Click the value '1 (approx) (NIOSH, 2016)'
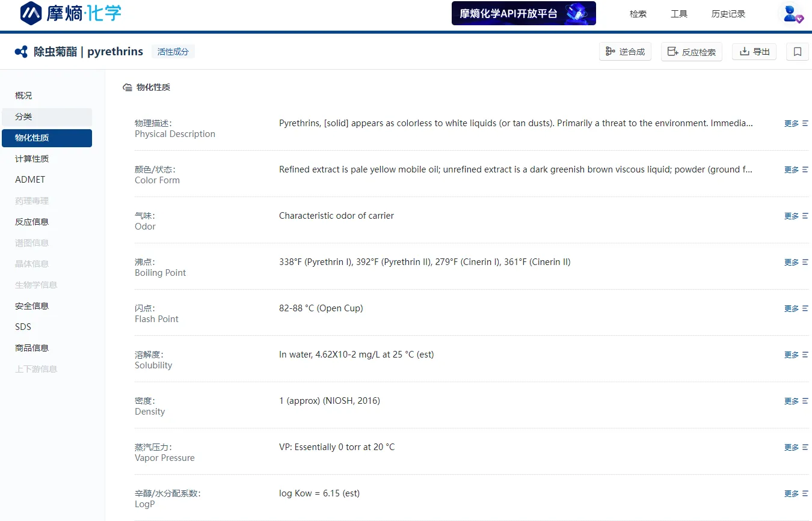Screen dimensions: 812x521 [330, 401]
